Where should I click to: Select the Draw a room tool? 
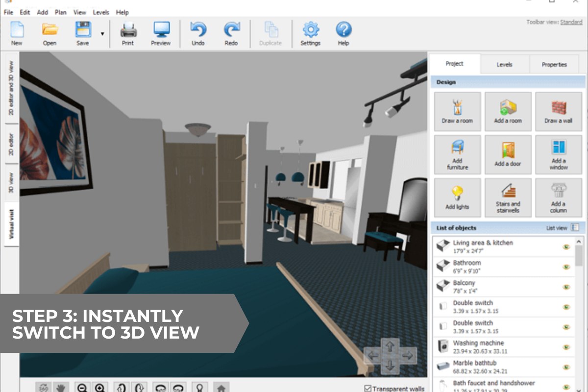tap(457, 111)
